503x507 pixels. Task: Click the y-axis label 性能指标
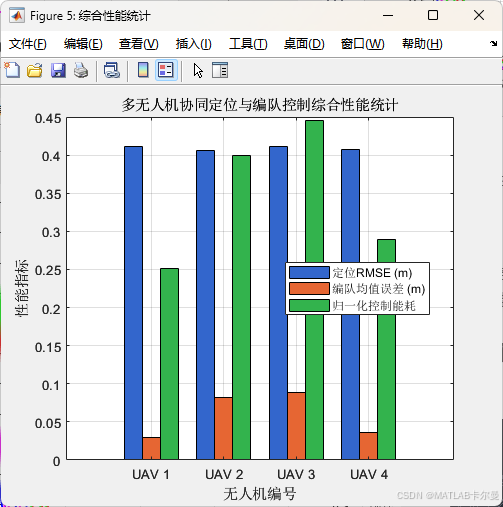(21, 288)
